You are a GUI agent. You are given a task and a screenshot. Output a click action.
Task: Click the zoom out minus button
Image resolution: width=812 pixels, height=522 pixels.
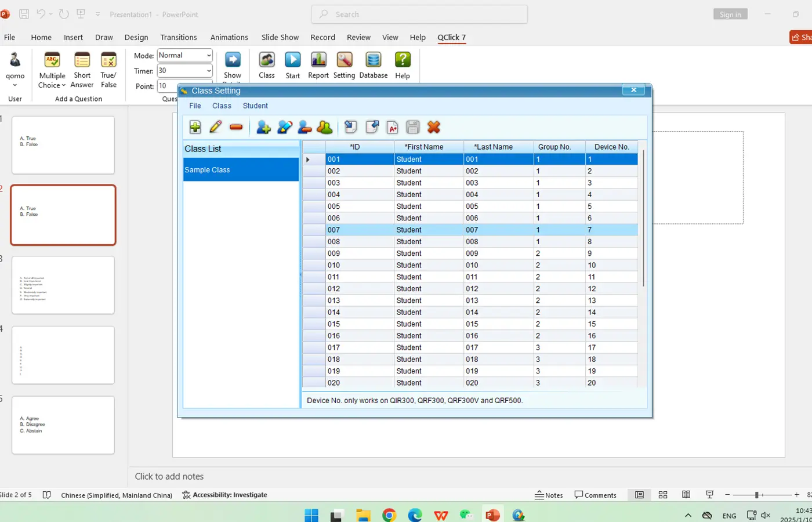pos(727,495)
